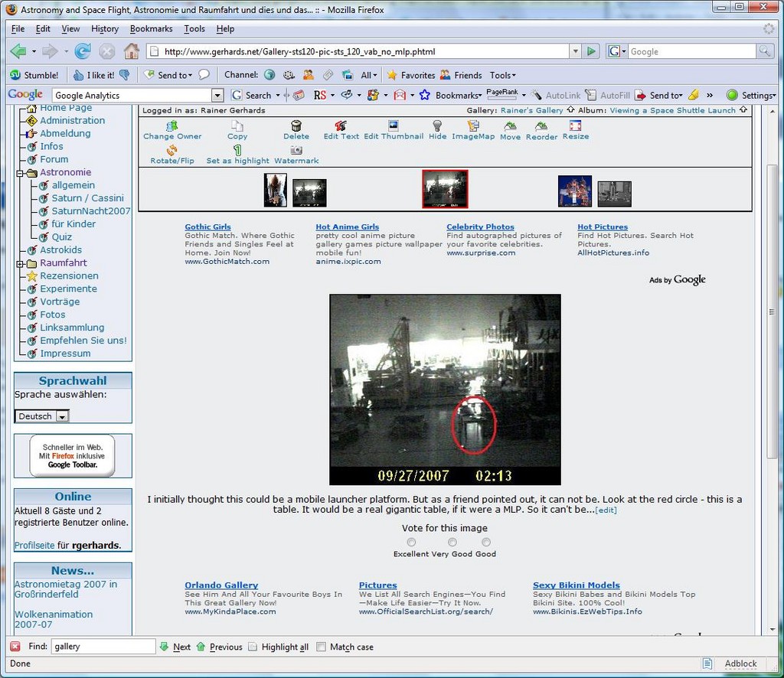Open the All channels dropdown
784x678 pixels.
tap(368, 75)
